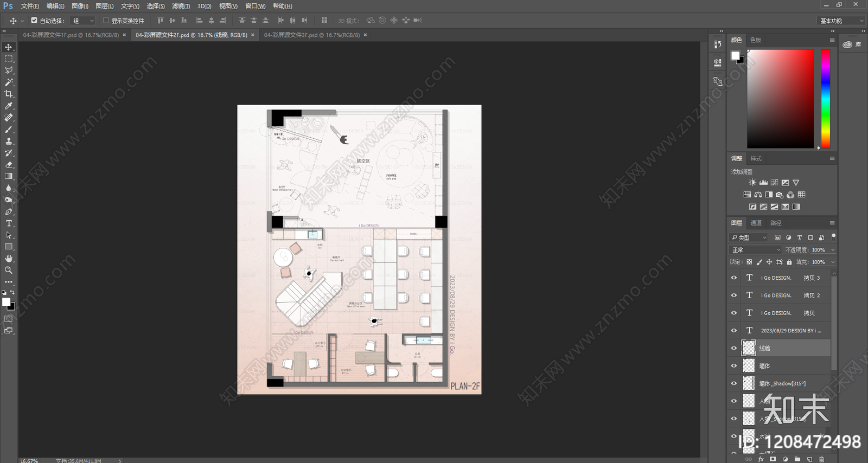
Task: Click the Creative Cloud Libraries icon
Action: click(847, 44)
